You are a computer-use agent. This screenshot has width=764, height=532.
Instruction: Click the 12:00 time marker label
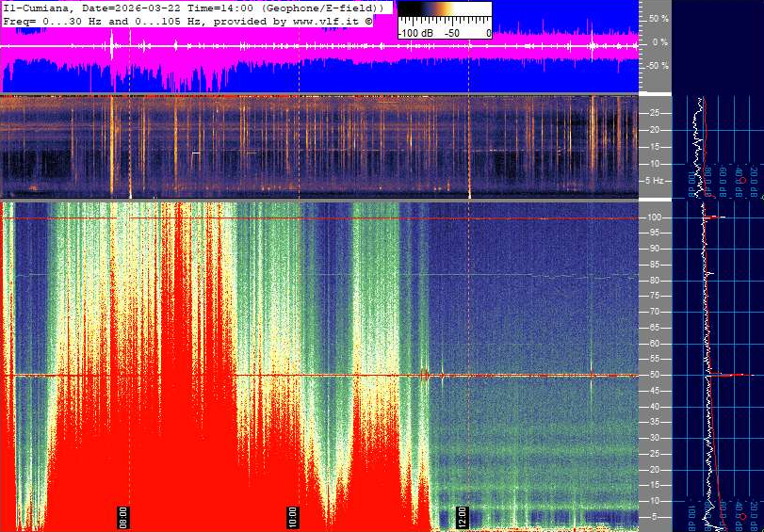463,517
